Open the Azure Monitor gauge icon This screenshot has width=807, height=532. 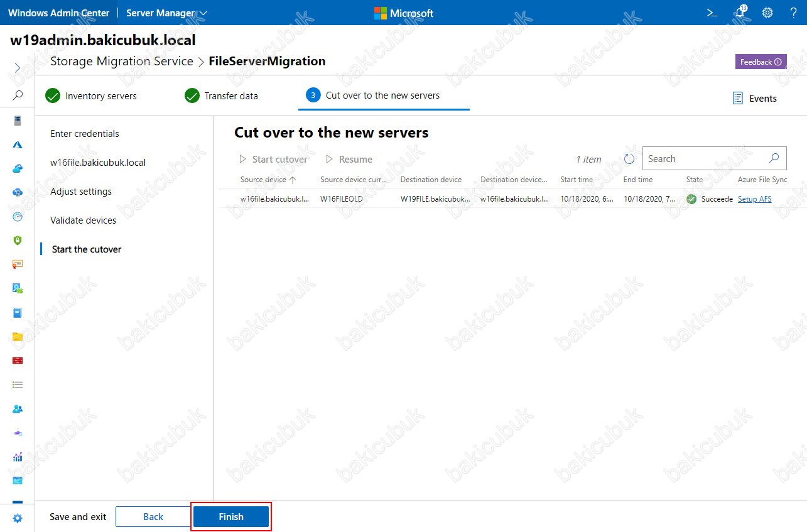point(18,216)
